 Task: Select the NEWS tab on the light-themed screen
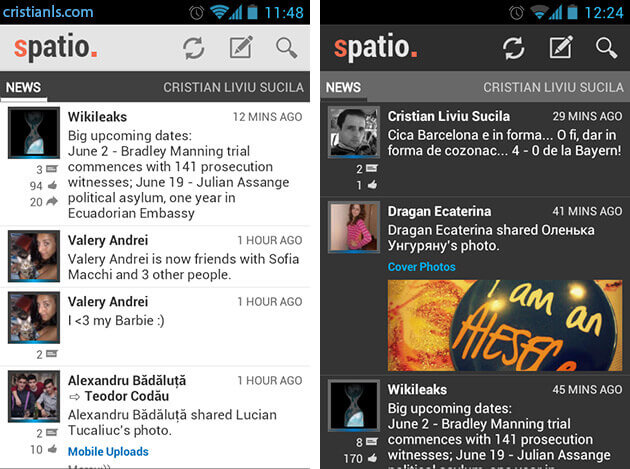(24, 88)
